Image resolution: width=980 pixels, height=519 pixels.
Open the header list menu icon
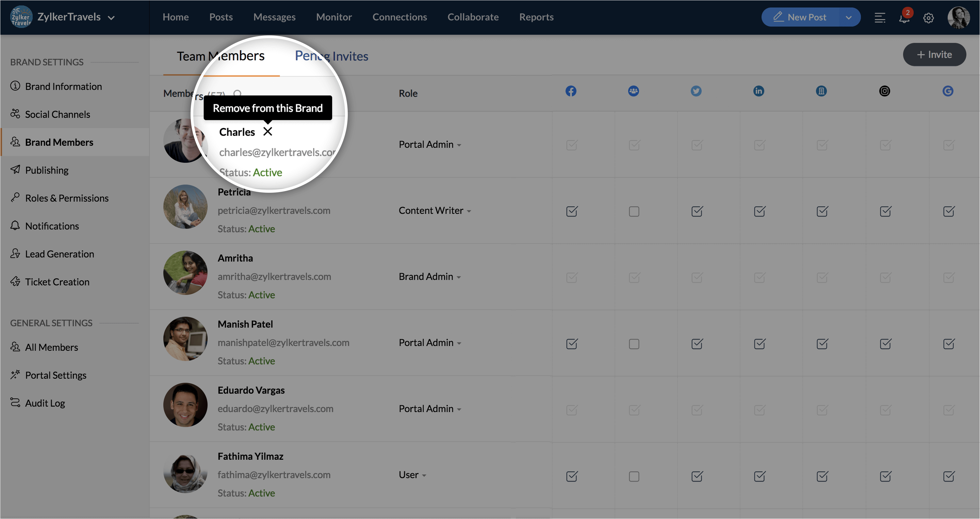pyautogui.click(x=880, y=18)
